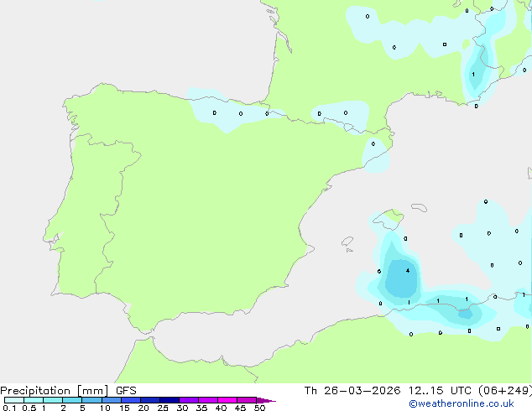Click the 1–2 mm legend color swatch
Image resolution: width=532 pixels, height=411 pixels.
point(53,400)
